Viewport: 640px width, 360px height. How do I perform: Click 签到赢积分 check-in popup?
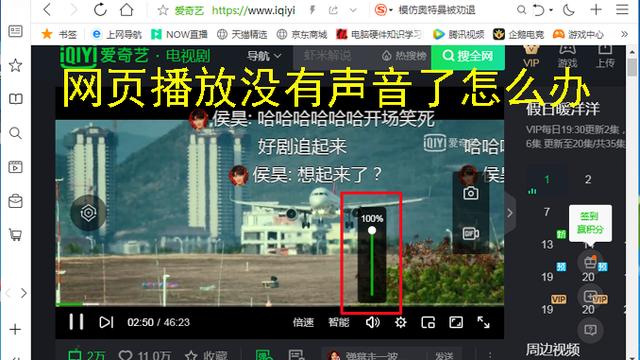point(590,223)
